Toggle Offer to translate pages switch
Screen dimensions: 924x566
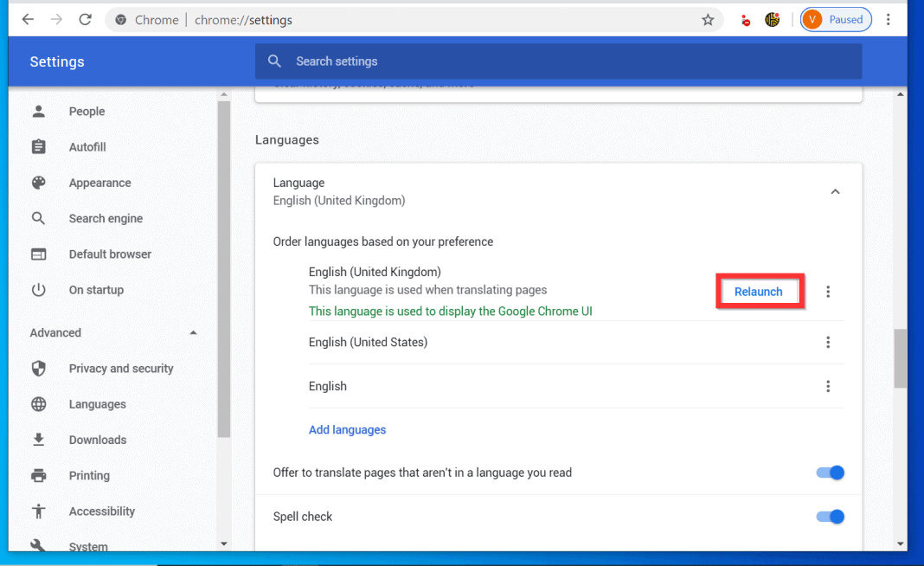tap(831, 473)
